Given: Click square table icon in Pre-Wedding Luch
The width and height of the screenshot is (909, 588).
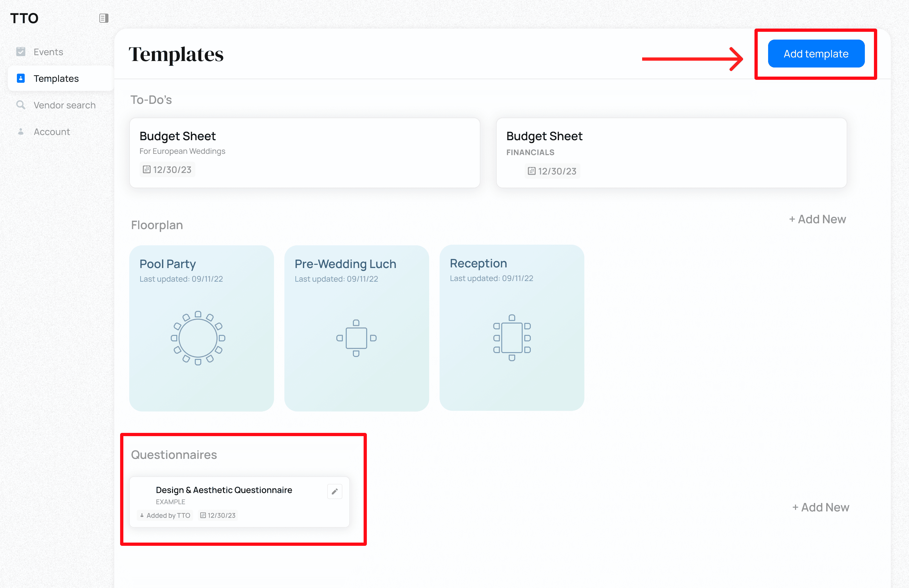Looking at the screenshot, I should tap(356, 338).
